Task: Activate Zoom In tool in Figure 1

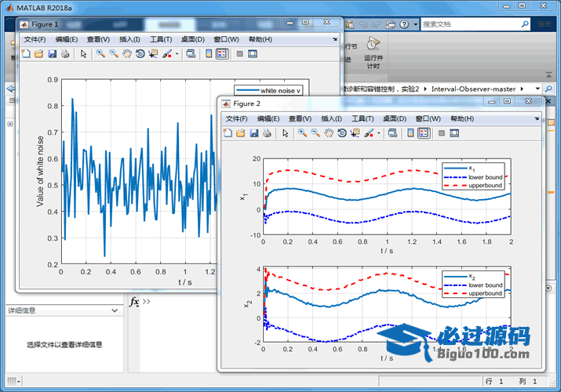Action: tap(100, 54)
